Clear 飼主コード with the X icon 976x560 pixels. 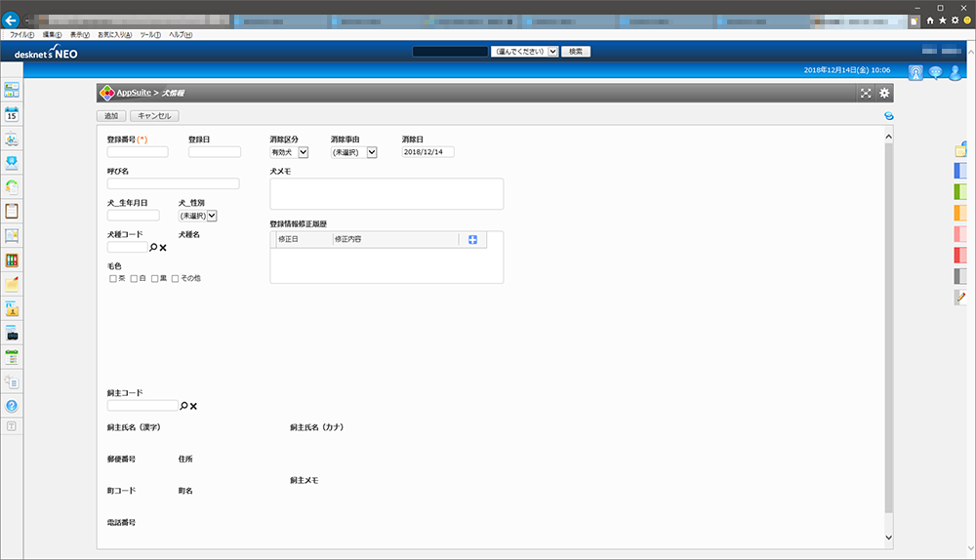193,406
